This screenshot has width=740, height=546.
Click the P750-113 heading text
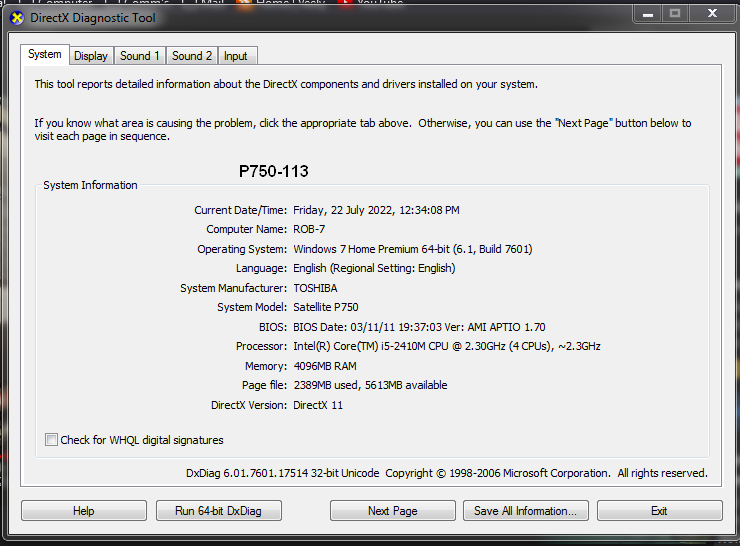pos(274,171)
